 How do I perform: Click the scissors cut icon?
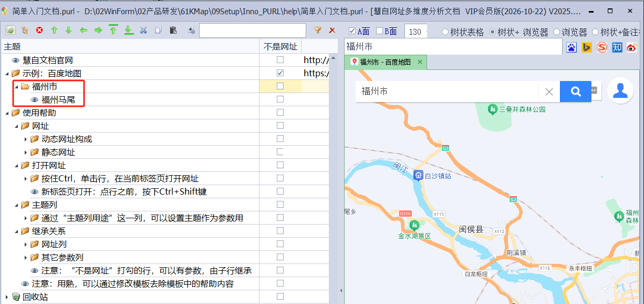[143, 31]
